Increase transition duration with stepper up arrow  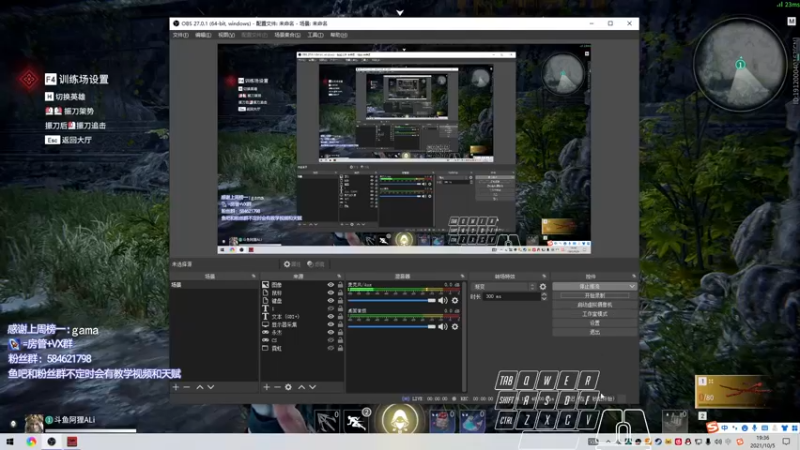[x=544, y=294]
